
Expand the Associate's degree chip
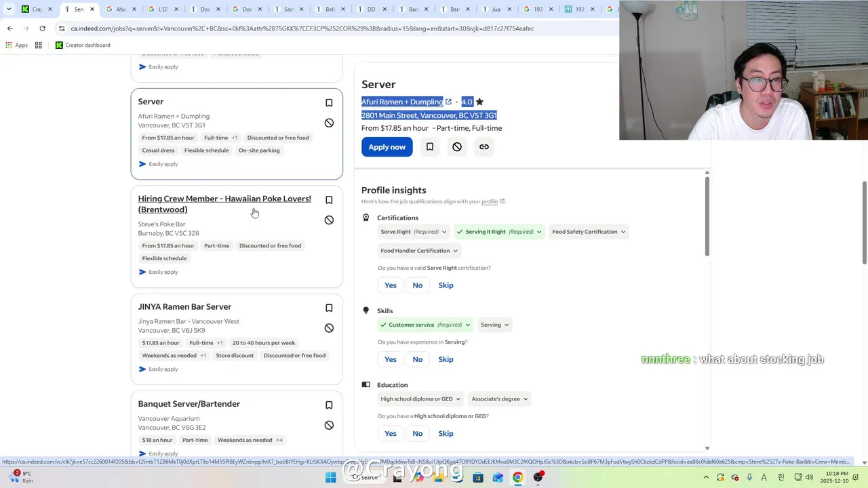click(499, 399)
